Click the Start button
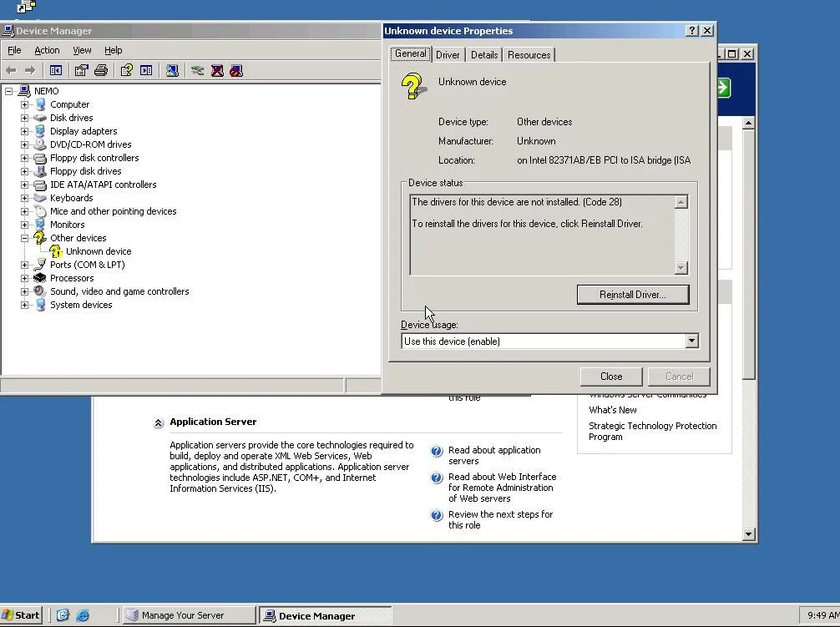840x627 pixels. pyautogui.click(x=22, y=615)
